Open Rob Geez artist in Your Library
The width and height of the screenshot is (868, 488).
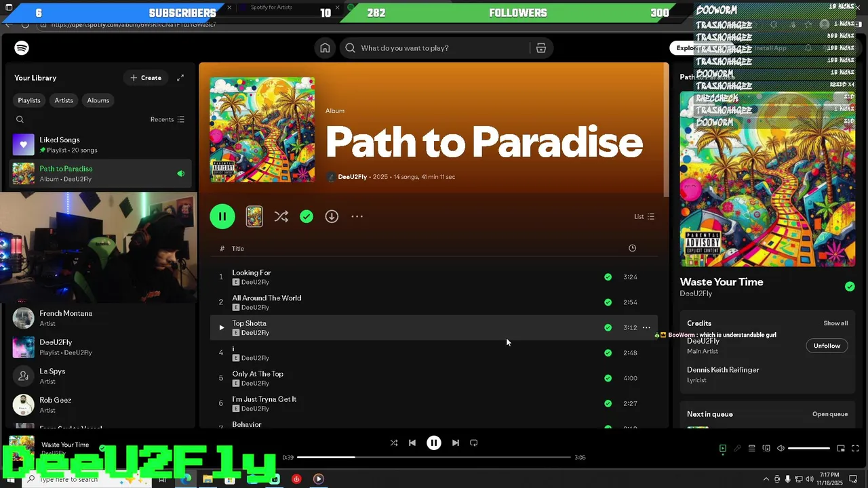[x=102, y=405]
